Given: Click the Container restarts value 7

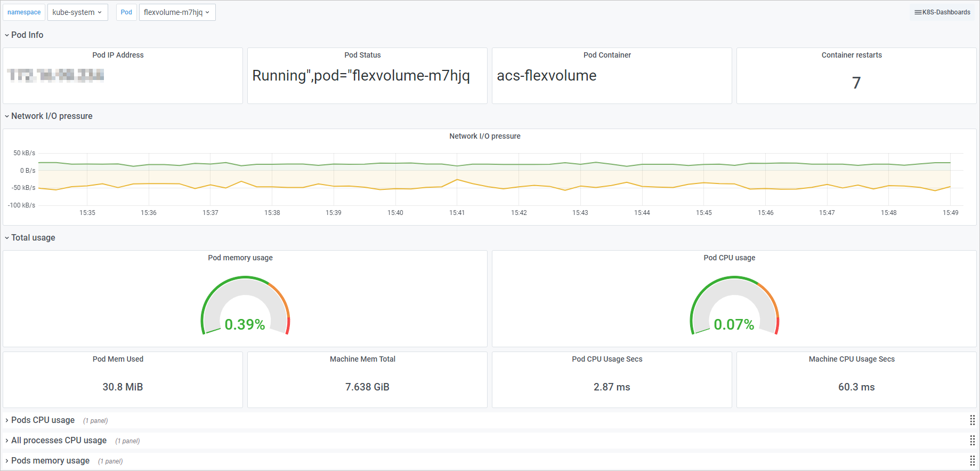Looking at the screenshot, I should click(856, 83).
